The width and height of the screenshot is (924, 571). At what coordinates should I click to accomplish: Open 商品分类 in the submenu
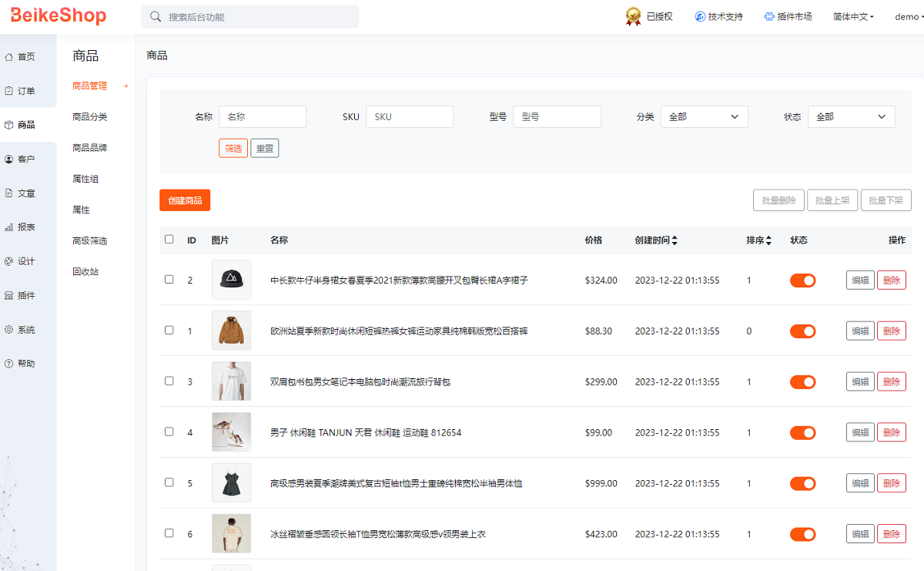90,117
